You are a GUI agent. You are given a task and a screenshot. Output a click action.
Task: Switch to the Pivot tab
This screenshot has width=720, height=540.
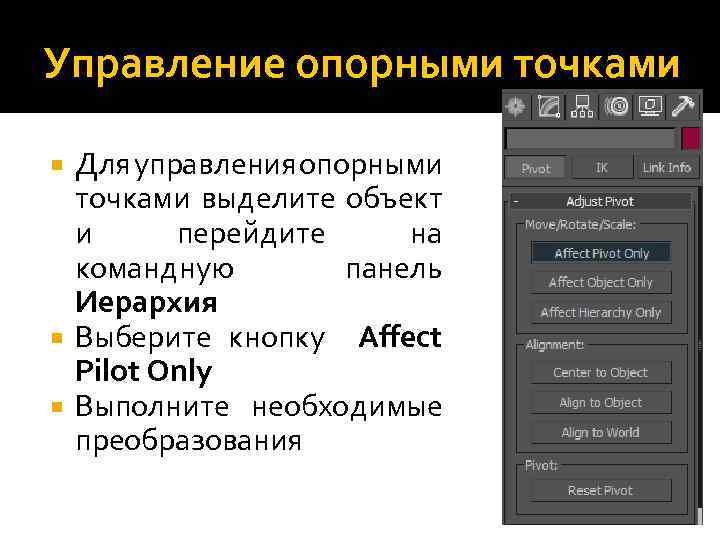pos(535,169)
